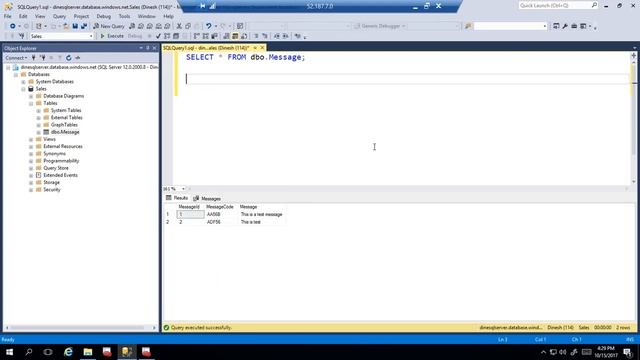Click the Toolbox icon in toolbar
640x360 pixels.
(574, 26)
